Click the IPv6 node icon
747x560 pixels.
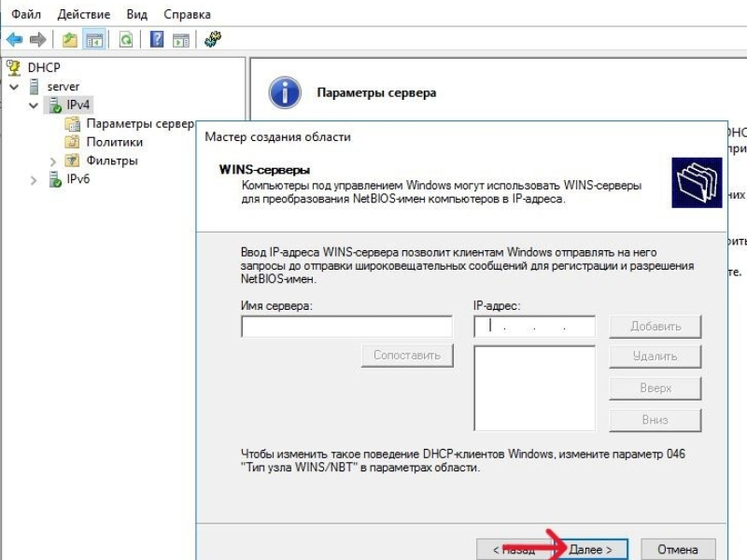point(55,179)
